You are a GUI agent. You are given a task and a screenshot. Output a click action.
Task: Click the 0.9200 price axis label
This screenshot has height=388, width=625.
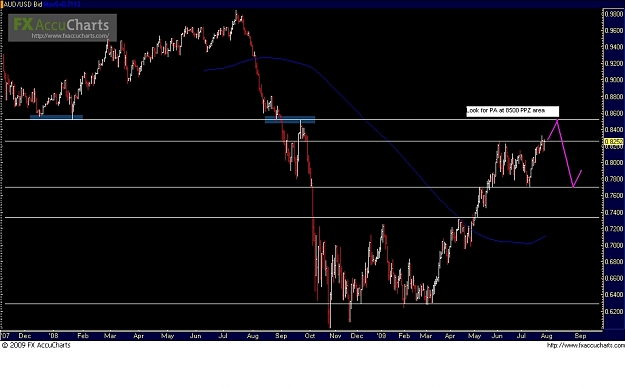click(x=614, y=63)
